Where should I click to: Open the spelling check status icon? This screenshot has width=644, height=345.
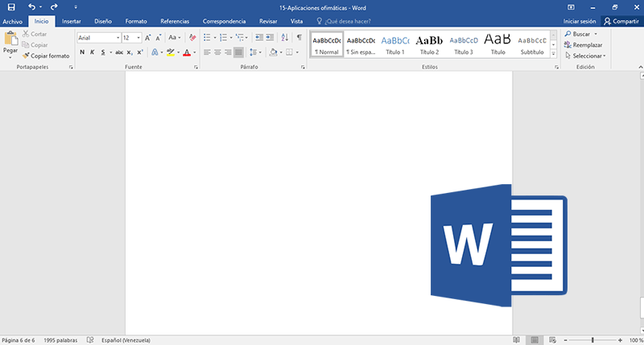[x=90, y=340]
